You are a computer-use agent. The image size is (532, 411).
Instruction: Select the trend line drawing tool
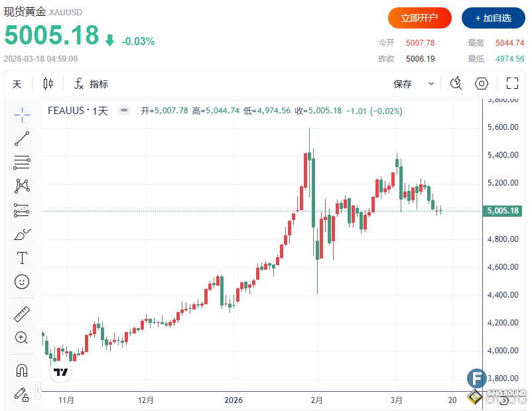tap(22, 138)
